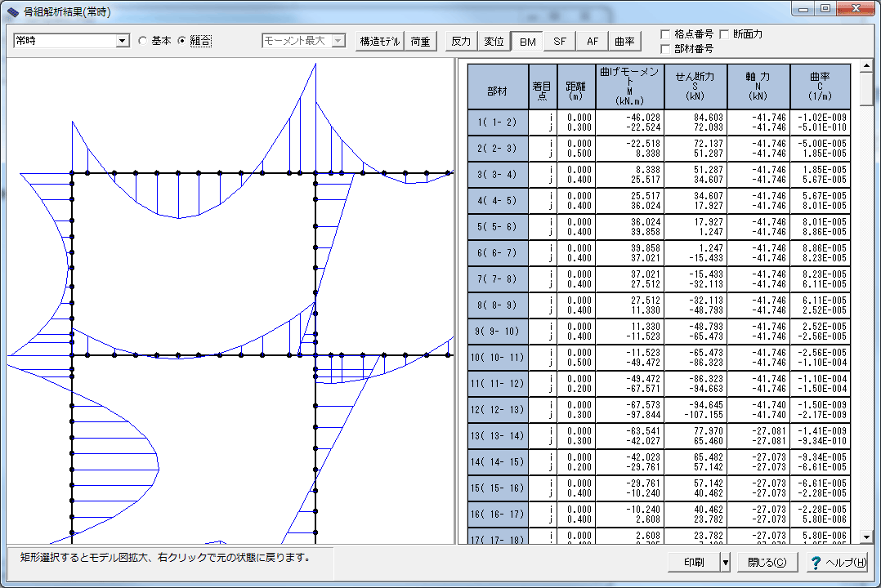Click the 着目点 column header
The height and width of the screenshot is (588, 881).
(x=543, y=87)
